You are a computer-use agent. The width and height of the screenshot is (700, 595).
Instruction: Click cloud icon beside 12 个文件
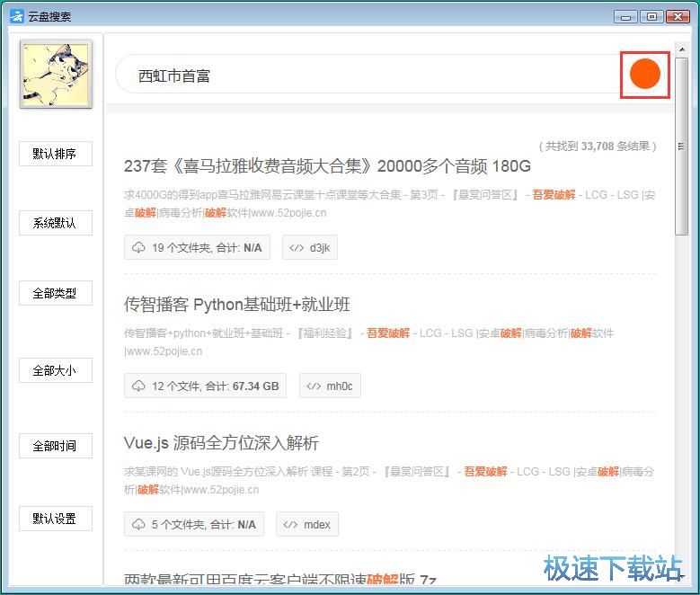point(138,386)
